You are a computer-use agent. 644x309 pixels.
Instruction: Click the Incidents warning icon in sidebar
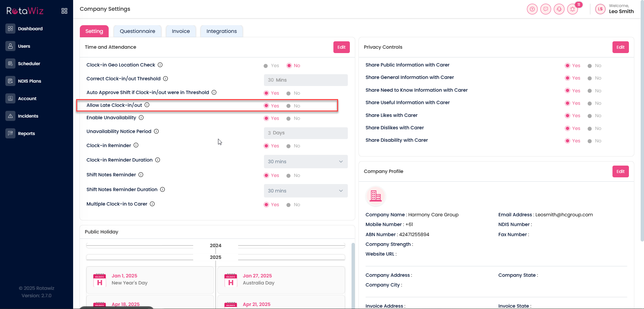tap(10, 116)
